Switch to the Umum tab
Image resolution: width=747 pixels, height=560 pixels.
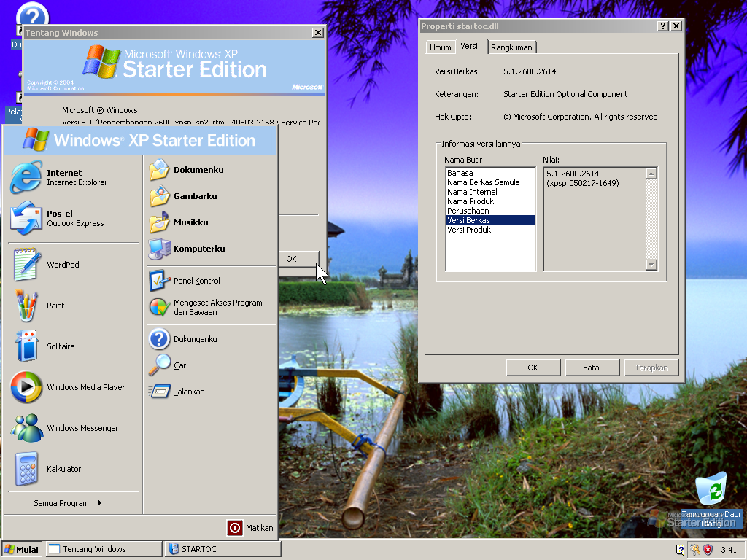coord(440,47)
